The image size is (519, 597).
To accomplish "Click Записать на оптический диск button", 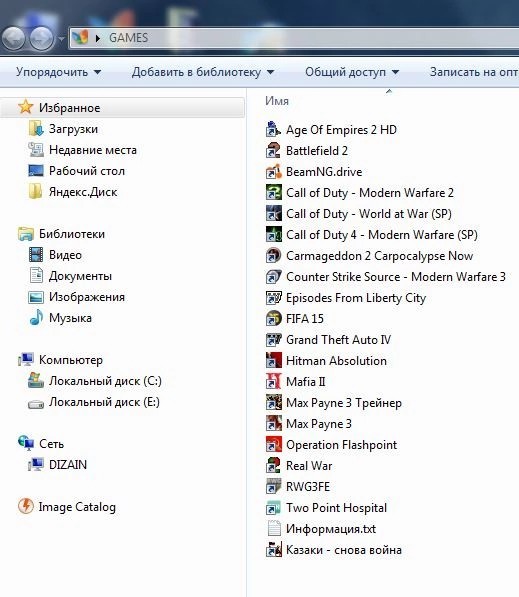I will click(x=474, y=72).
